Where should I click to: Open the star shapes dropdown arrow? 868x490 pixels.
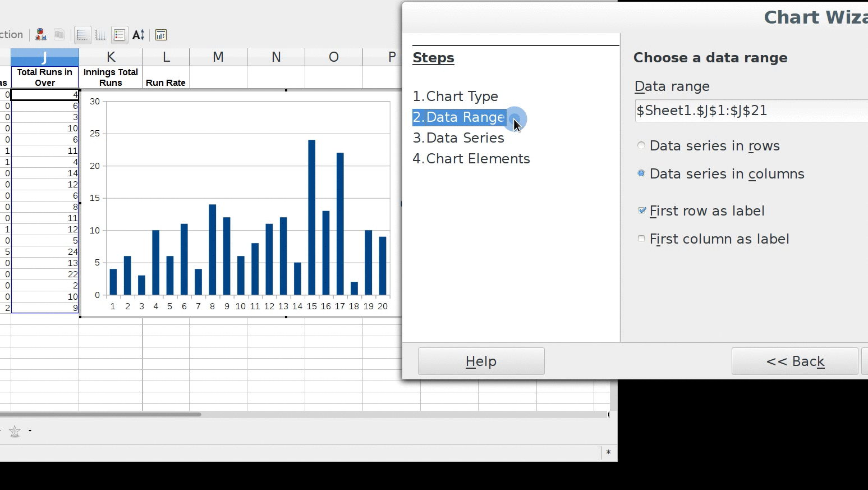30,431
